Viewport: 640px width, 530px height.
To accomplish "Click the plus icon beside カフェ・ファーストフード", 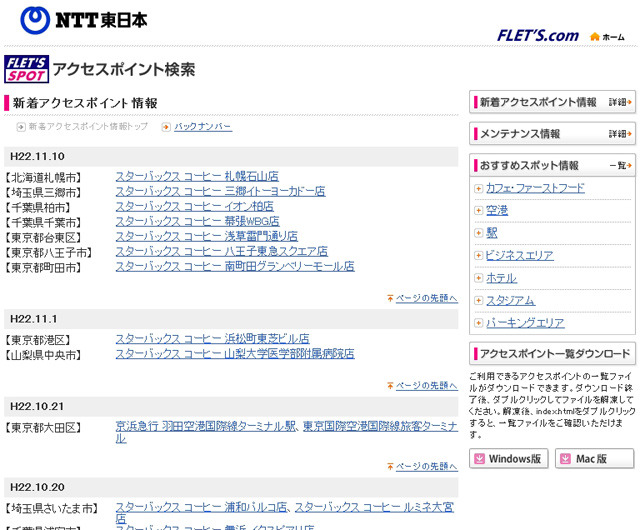I will coord(478,189).
